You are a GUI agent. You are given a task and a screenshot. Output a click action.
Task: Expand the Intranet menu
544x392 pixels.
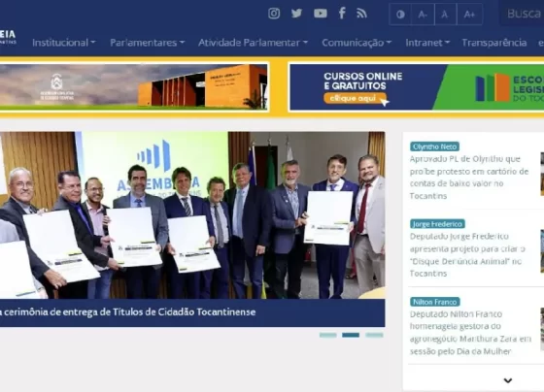tap(427, 43)
